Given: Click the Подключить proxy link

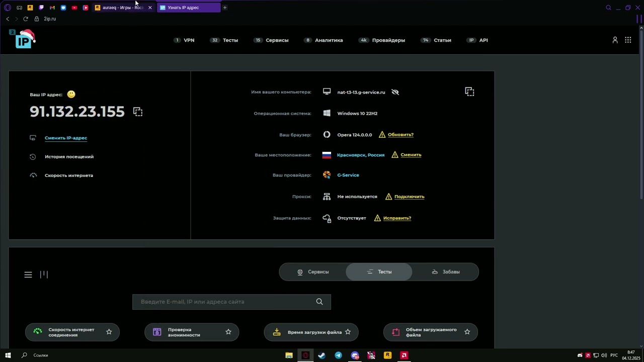Looking at the screenshot, I should pos(410,197).
